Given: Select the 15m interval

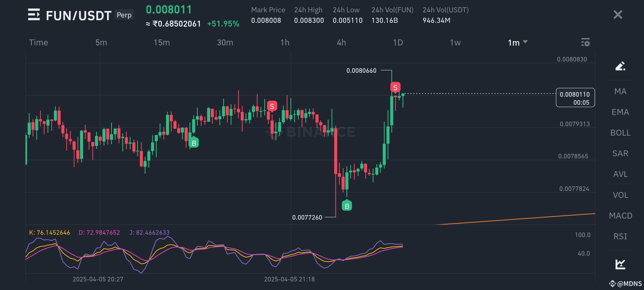Looking at the screenshot, I should [x=162, y=42].
